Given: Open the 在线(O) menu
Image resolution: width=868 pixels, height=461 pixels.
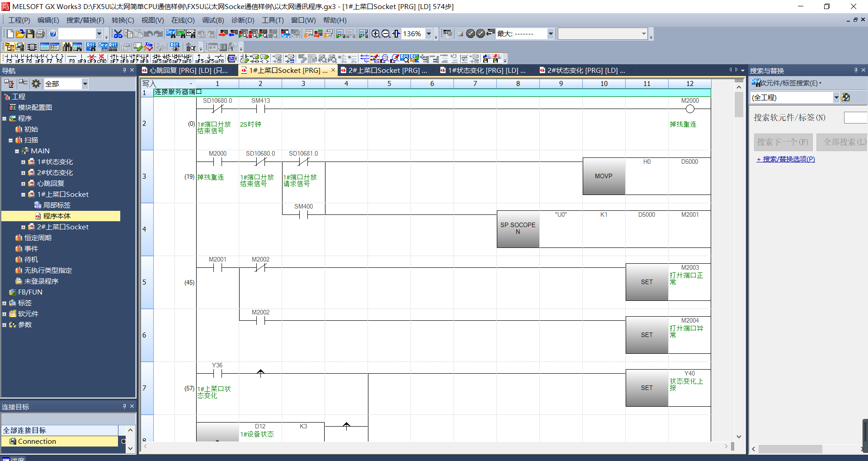Looking at the screenshot, I should 183,20.
